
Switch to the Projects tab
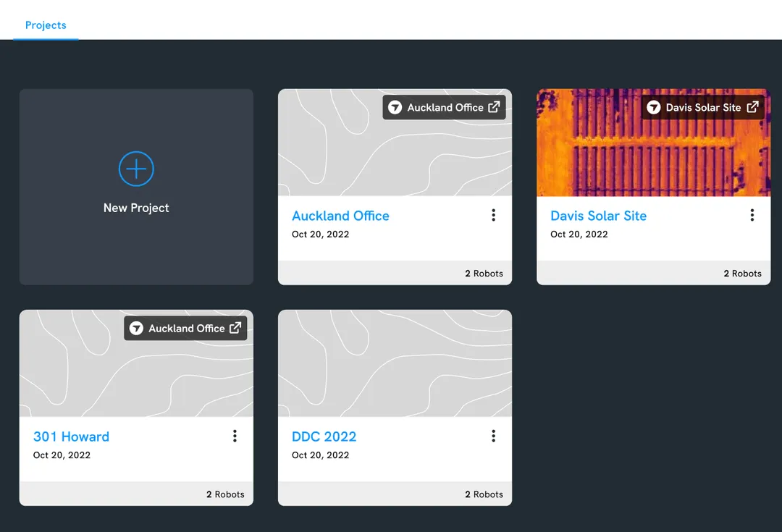[x=46, y=25]
